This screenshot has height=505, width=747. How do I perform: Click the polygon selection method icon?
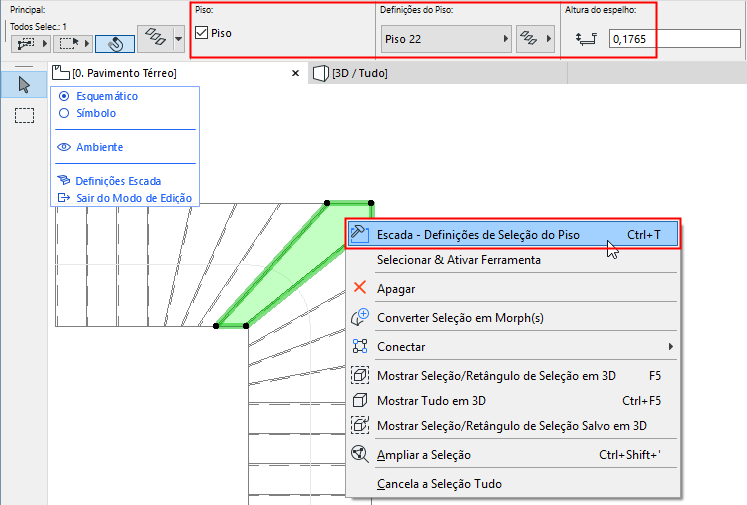26,44
